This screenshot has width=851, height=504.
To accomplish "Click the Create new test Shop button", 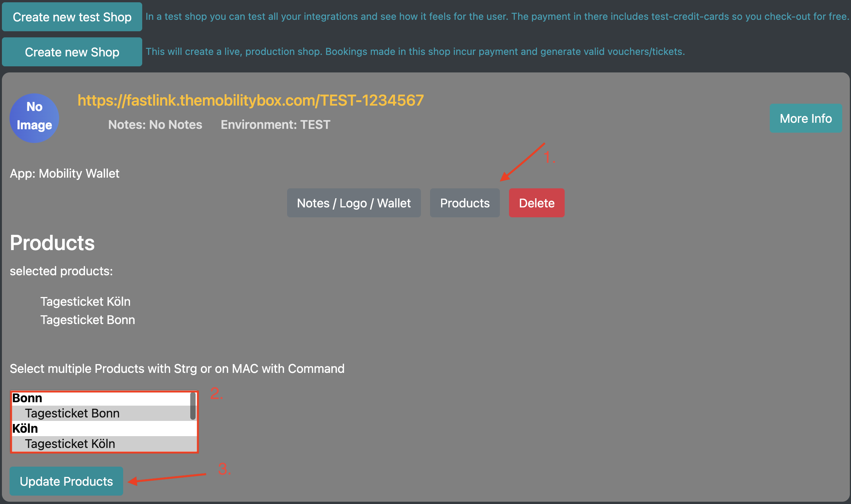I will (x=72, y=17).
